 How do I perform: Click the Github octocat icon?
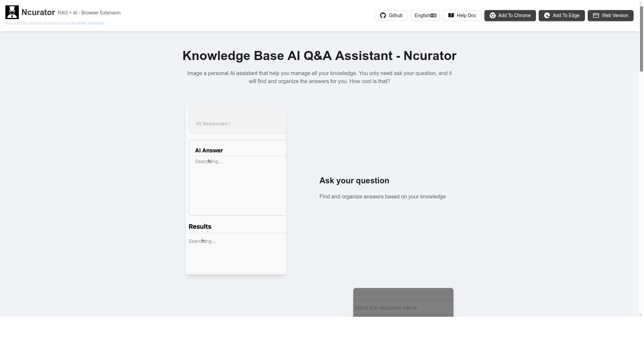coord(383,15)
